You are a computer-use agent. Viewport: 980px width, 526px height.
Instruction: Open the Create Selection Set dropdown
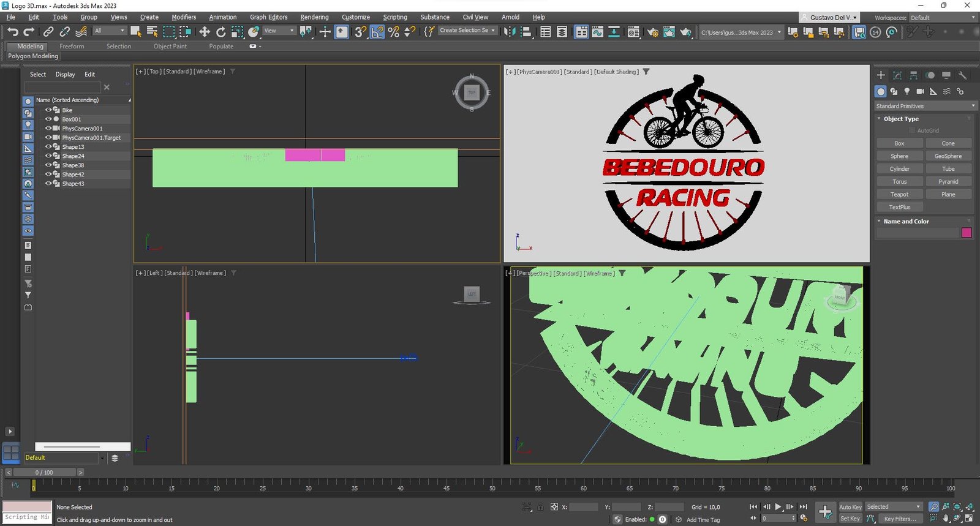coord(467,30)
